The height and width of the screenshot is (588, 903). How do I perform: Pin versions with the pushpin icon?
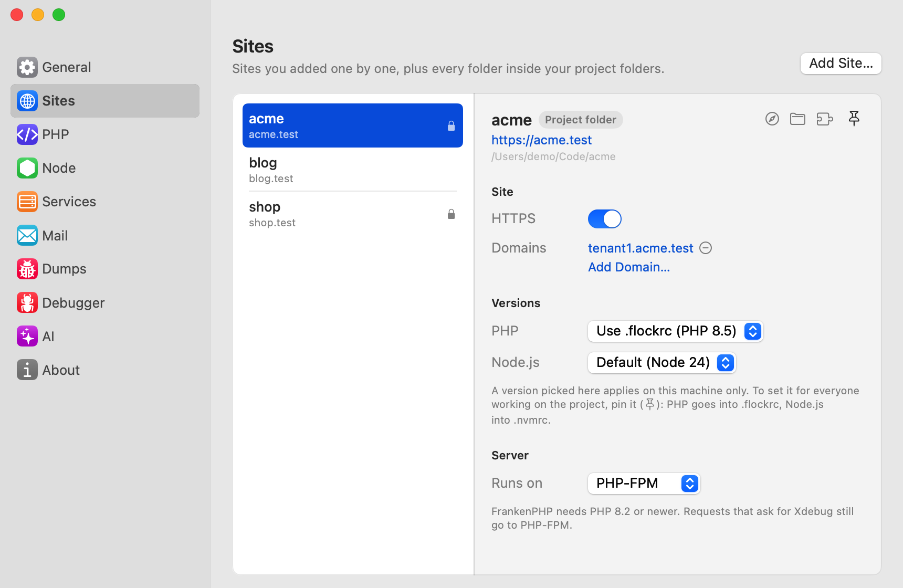pyautogui.click(x=854, y=119)
